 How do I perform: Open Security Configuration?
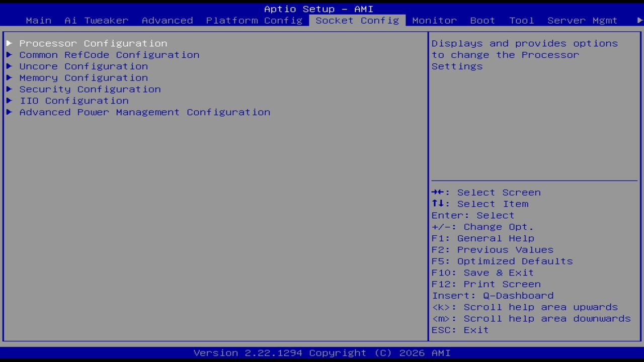tap(90, 89)
